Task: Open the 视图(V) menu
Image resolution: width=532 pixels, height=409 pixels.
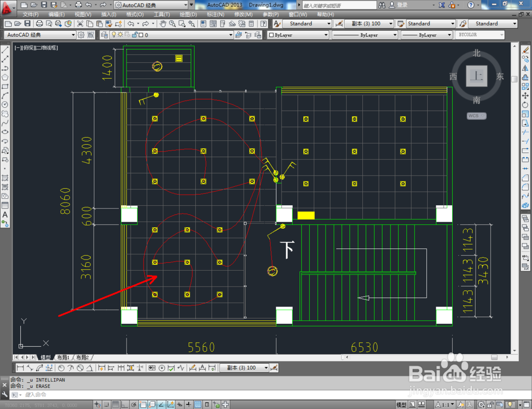Action: click(x=83, y=14)
